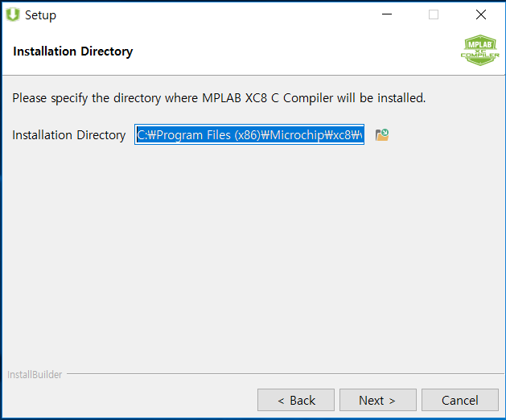Click the InstallBuilder label

click(x=35, y=374)
